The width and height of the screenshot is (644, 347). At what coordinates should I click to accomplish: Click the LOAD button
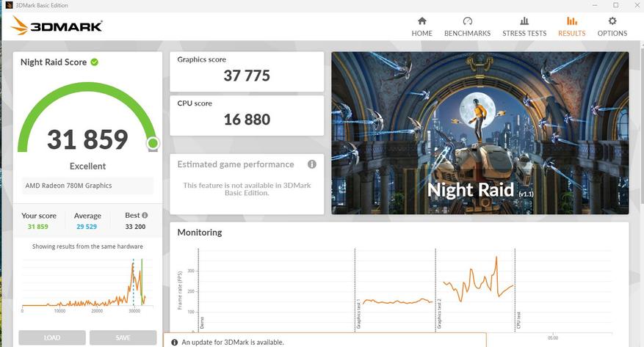click(x=52, y=337)
